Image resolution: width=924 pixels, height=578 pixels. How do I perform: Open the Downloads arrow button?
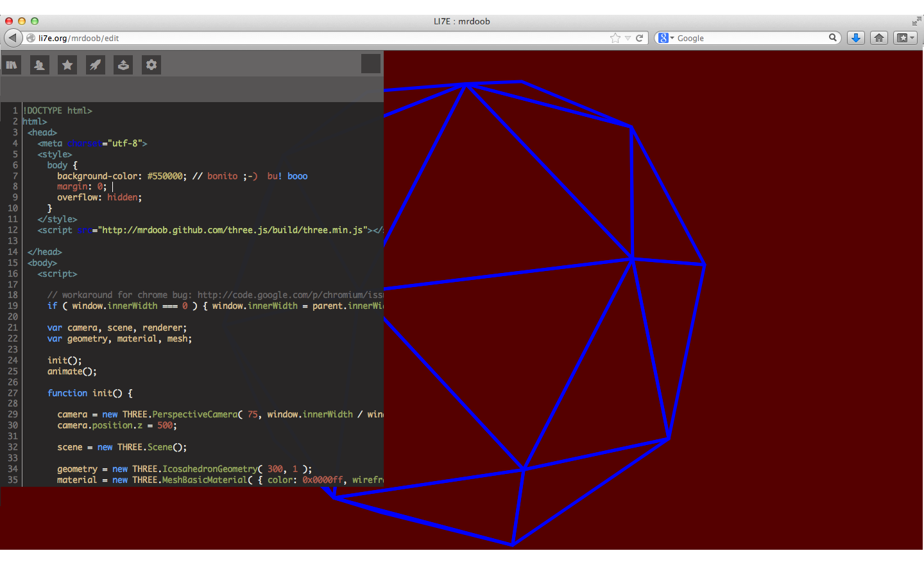coord(856,38)
